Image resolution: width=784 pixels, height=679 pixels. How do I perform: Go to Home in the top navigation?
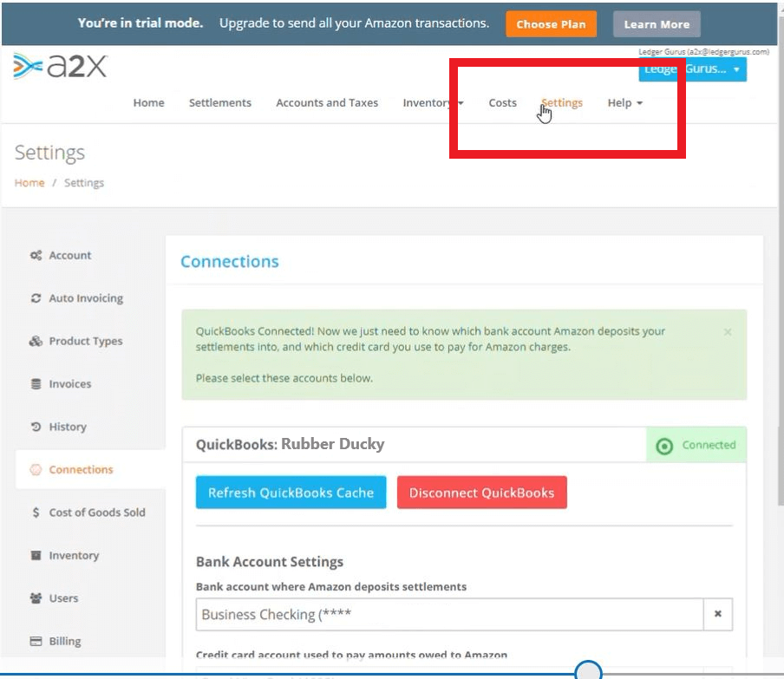click(148, 103)
